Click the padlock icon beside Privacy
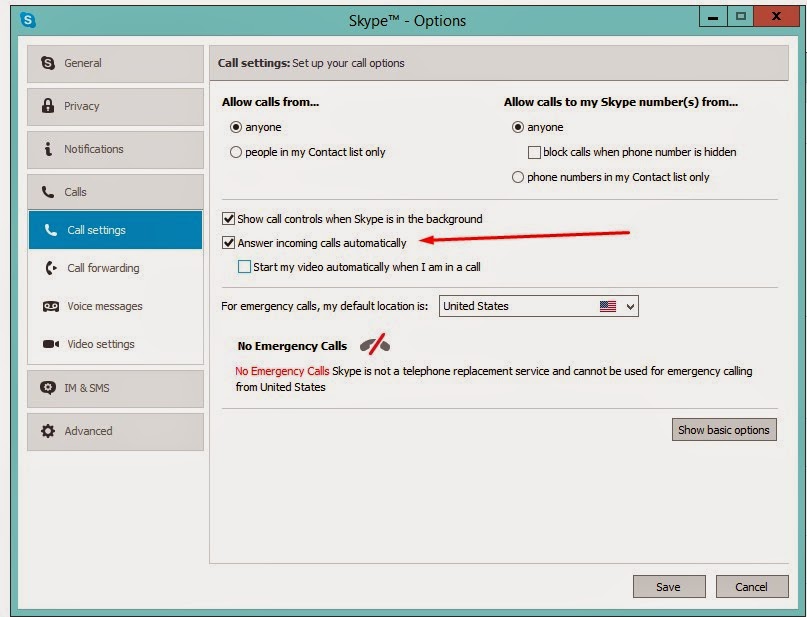Viewport: 807px width, 617px height. click(48, 105)
